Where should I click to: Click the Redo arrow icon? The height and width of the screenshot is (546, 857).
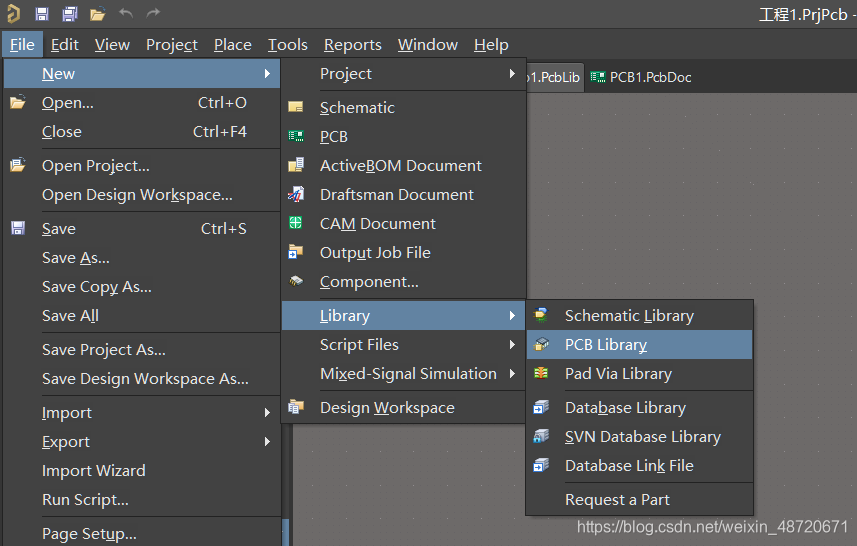click(x=152, y=14)
